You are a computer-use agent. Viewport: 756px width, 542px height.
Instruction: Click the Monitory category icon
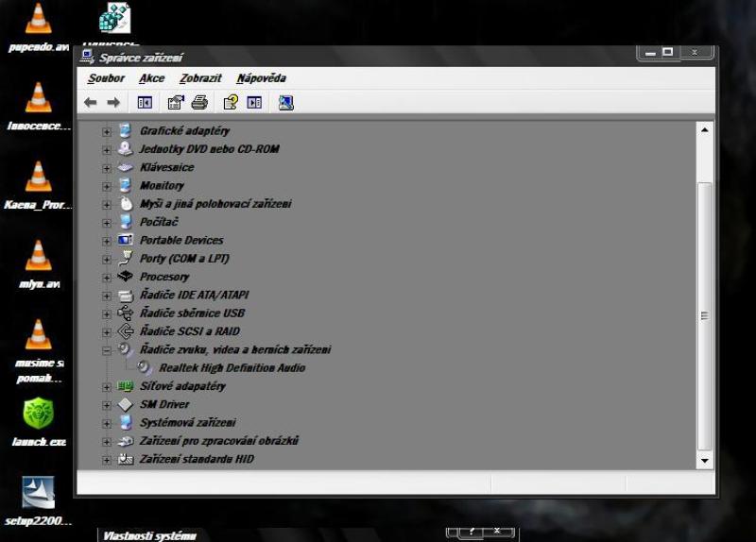pyautogui.click(x=126, y=185)
